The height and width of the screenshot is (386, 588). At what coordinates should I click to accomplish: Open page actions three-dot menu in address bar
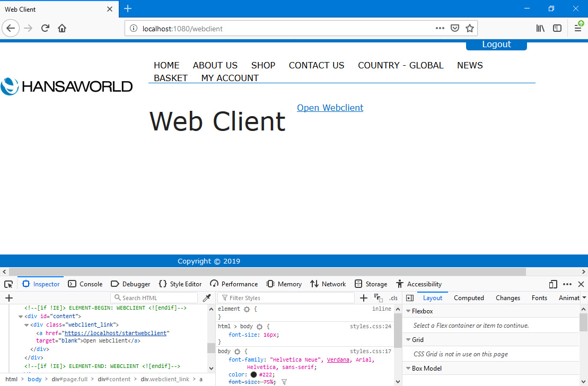click(440, 29)
